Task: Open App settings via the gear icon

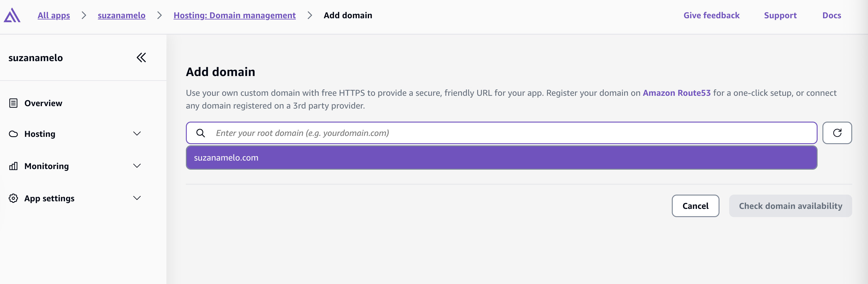Action: point(13,198)
